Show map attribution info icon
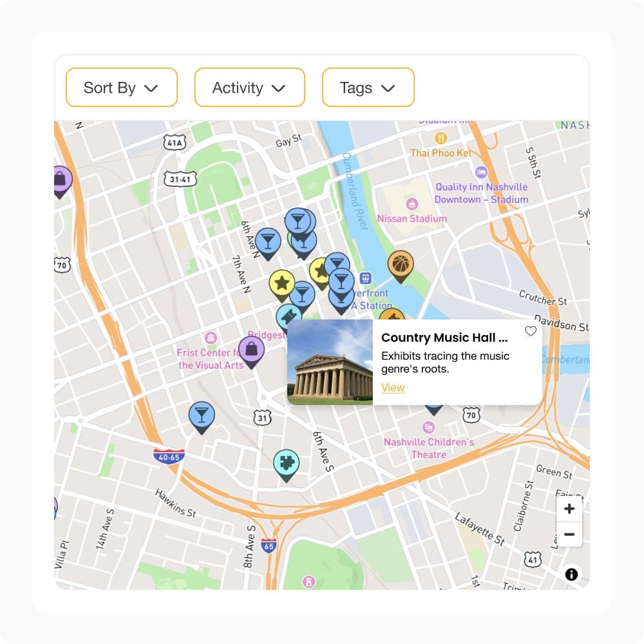The height and width of the screenshot is (644, 644). [x=571, y=574]
